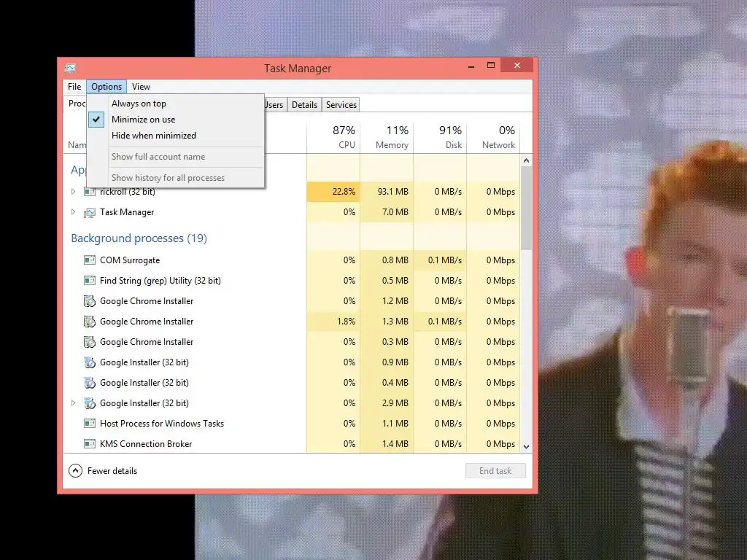The image size is (747, 560).
Task: Click the scrollbar down arrow
Action: (x=526, y=447)
